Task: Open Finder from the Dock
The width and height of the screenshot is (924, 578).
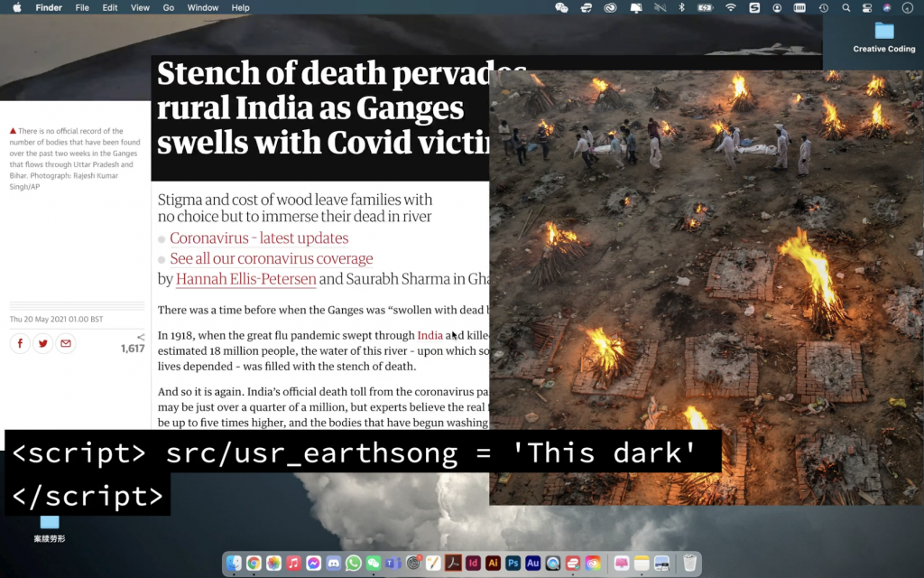Action: [234, 564]
